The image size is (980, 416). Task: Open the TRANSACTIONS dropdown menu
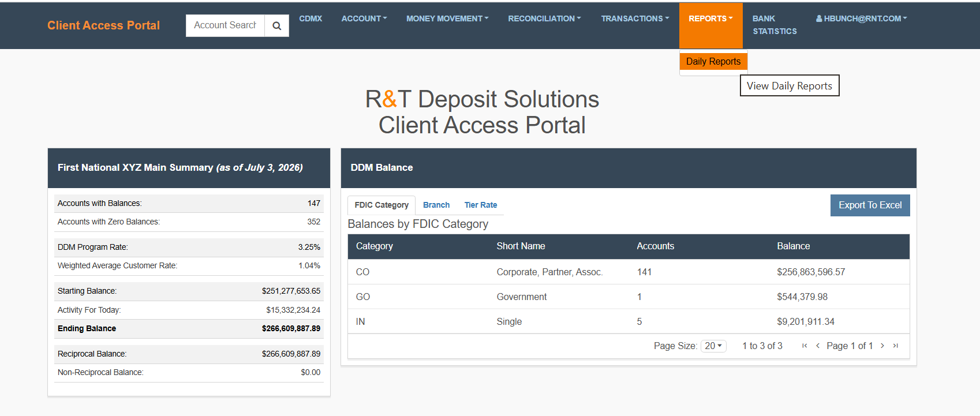(635, 18)
